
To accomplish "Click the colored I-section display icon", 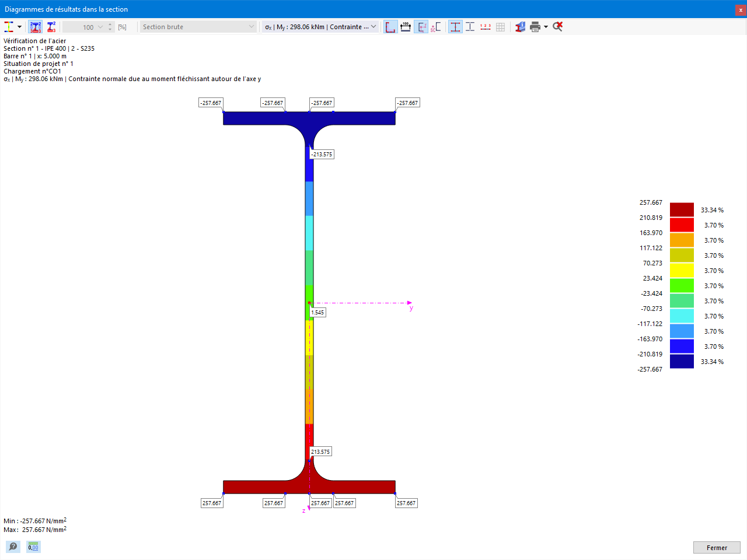I will 9,27.
